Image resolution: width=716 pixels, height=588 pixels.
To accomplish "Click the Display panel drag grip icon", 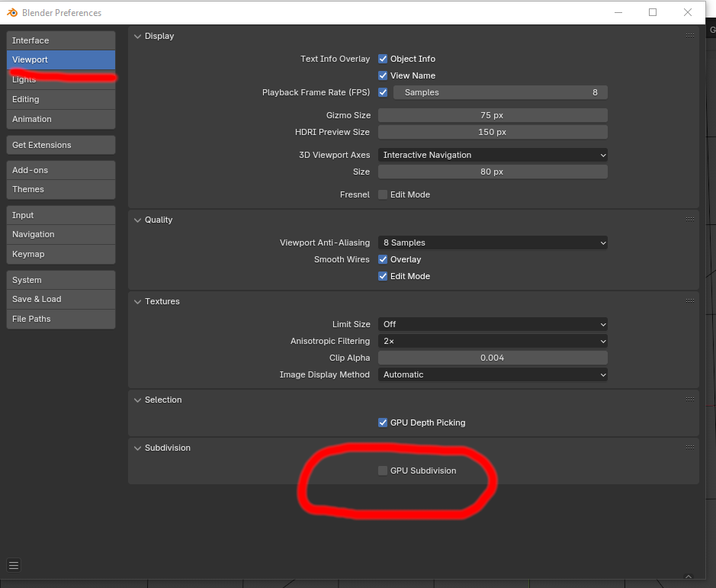I will tap(689, 36).
